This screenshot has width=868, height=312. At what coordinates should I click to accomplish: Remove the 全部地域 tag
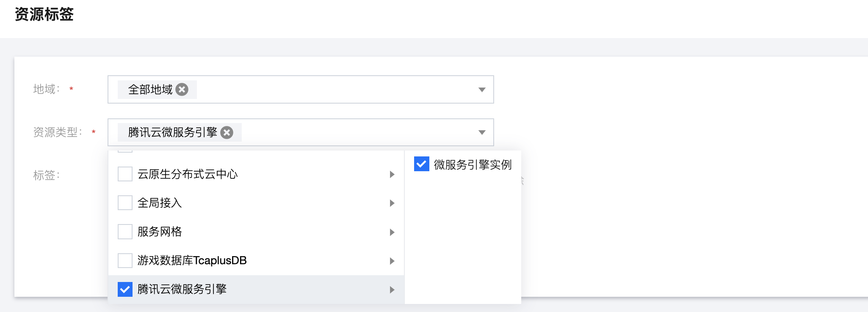click(x=182, y=90)
